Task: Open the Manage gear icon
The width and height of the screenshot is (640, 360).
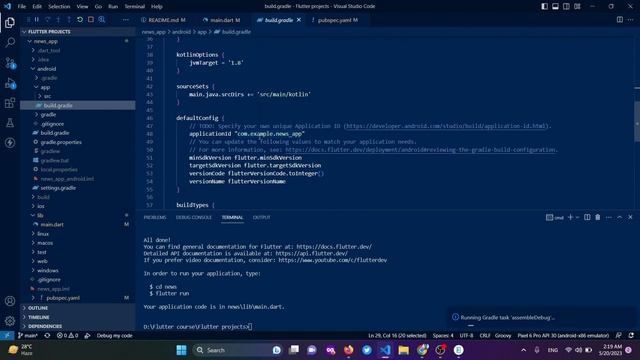Action: [x=10, y=321]
